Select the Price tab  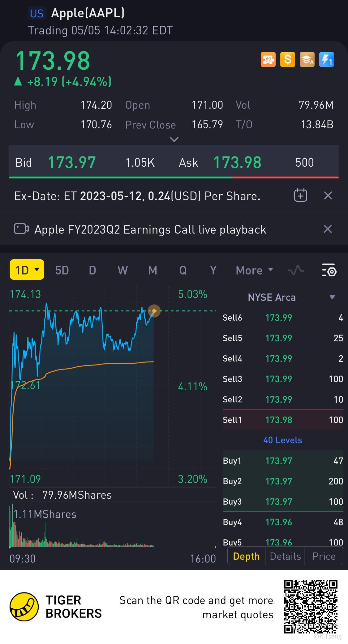(x=324, y=556)
